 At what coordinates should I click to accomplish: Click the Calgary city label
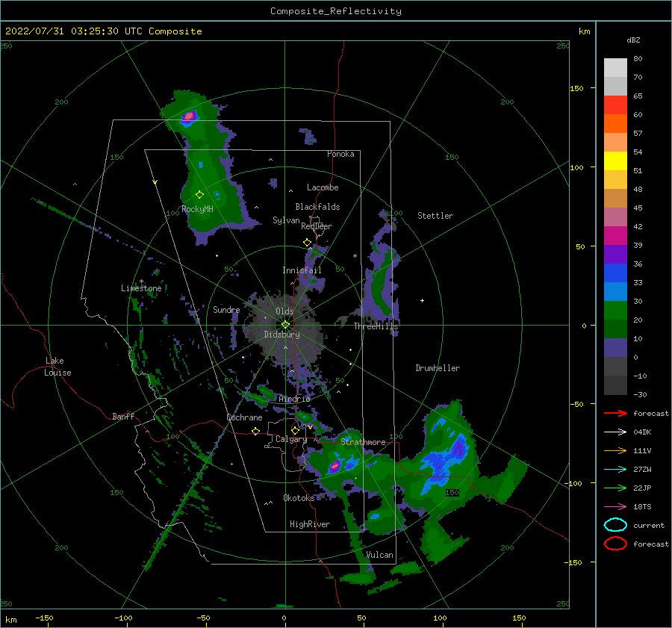click(291, 439)
